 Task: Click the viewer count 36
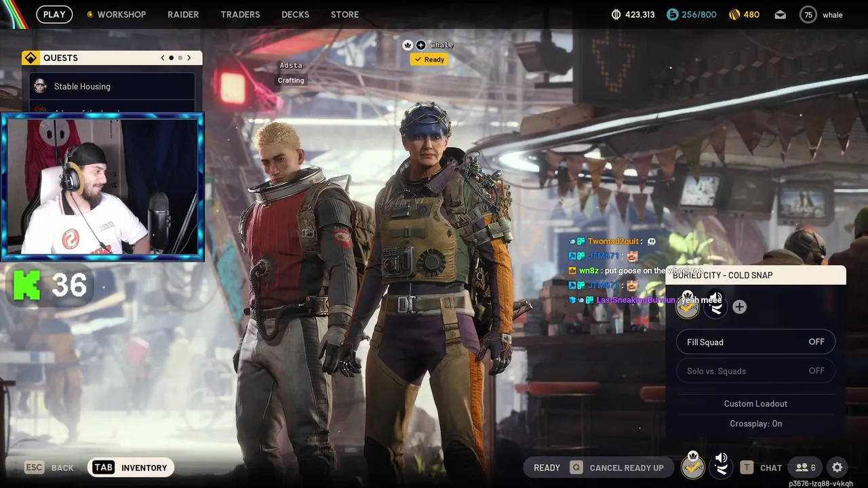click(69, 285)
